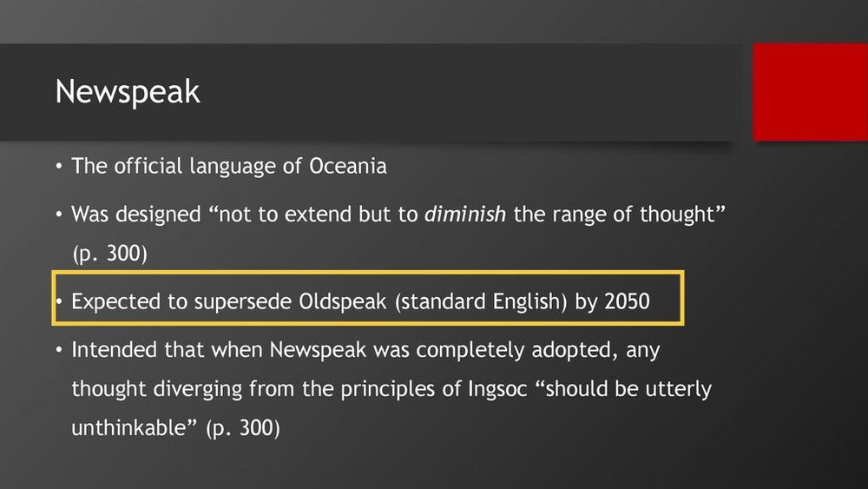Click the "(standard English)" text
The height and width of the screenshot is (489, 868).
point(481,301)
